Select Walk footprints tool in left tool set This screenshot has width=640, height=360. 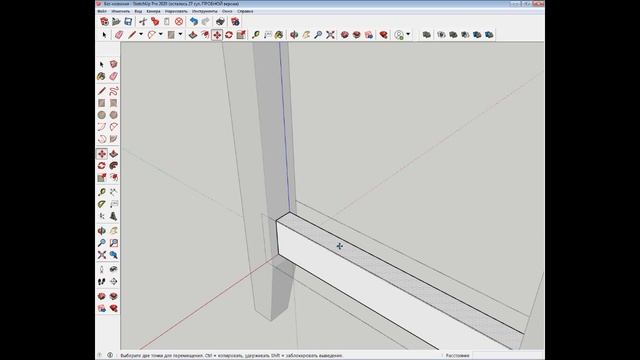click(x=102, y=281)
